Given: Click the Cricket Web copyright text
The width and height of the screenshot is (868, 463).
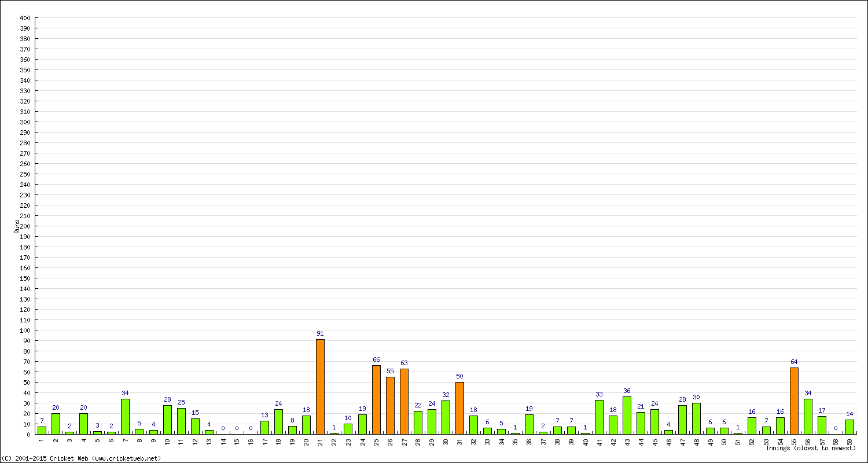Looking at the screenshot, I should coord(82,458).
